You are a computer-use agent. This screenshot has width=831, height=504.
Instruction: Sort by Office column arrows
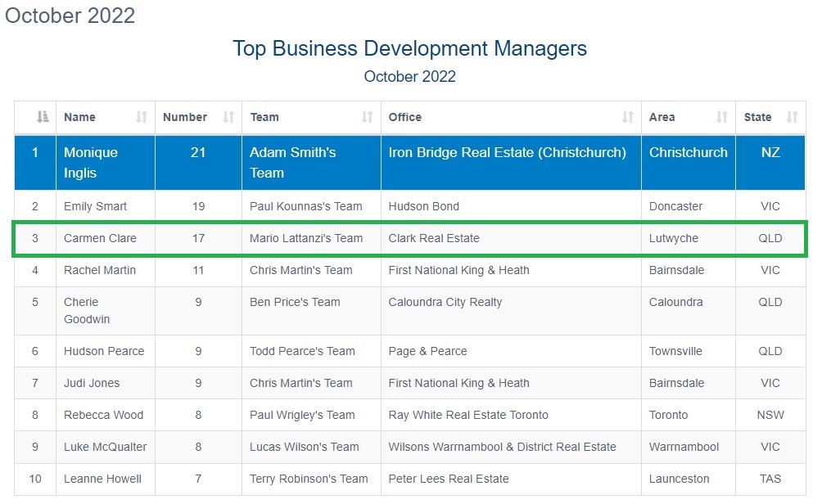pos(628,116)
